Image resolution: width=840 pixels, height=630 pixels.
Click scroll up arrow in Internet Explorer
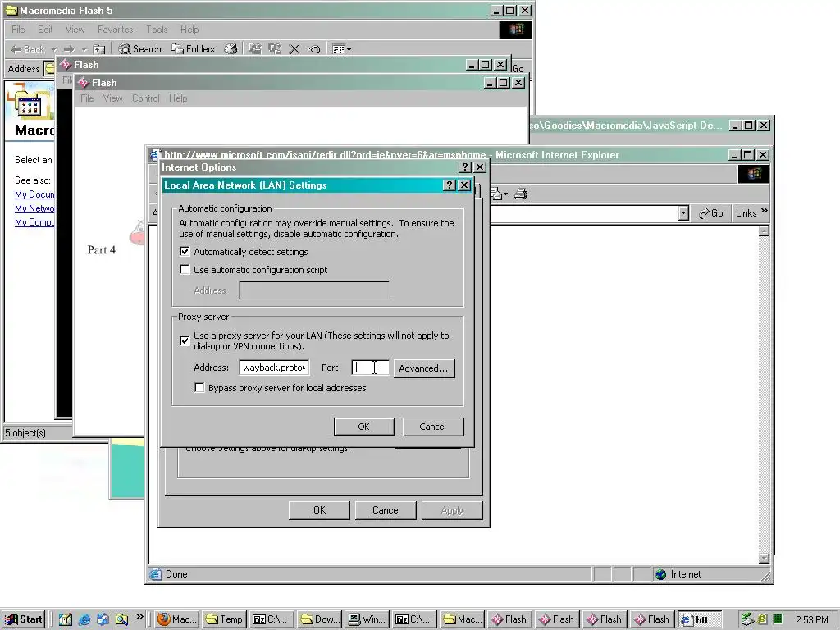tap(765, 231)
